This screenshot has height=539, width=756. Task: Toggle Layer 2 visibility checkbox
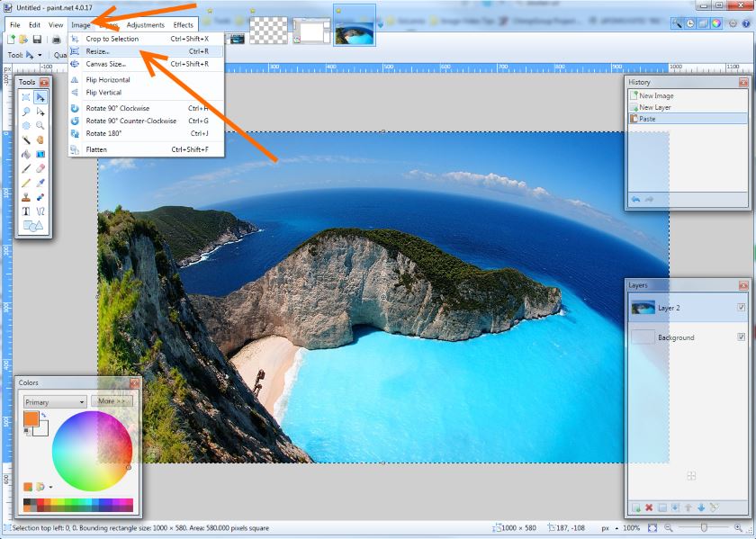pos(741,308)
